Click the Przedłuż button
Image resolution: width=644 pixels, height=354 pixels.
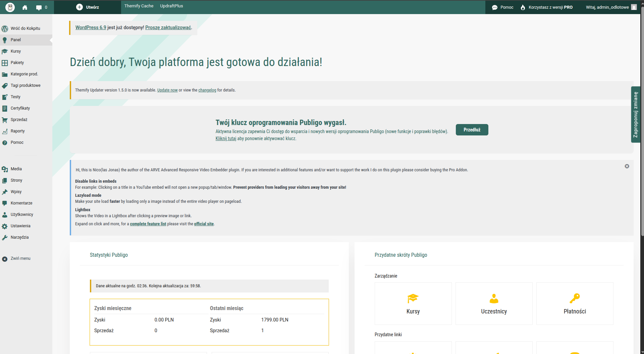(472, 130)
